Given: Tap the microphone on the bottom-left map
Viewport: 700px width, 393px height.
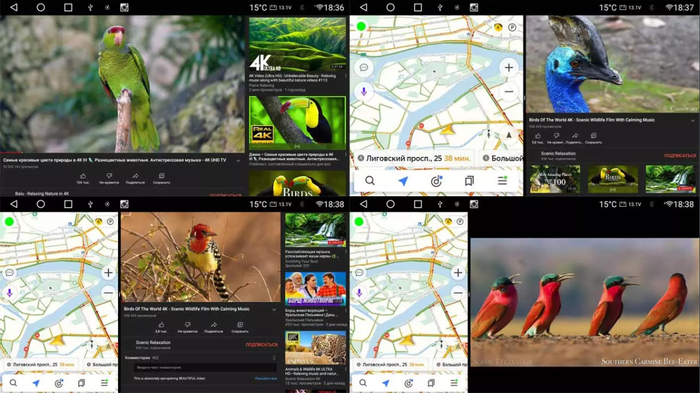Looking at the screenshot, I should point(9,293).
